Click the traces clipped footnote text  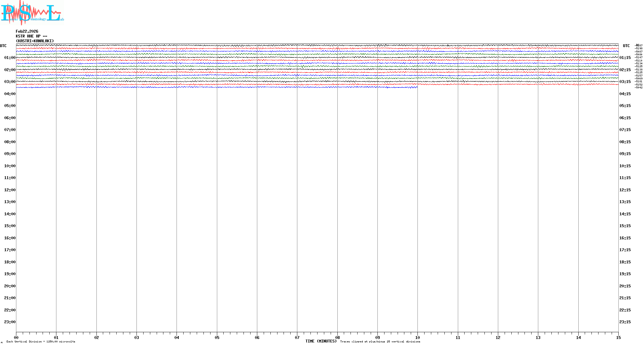click(x=380, y=342)
